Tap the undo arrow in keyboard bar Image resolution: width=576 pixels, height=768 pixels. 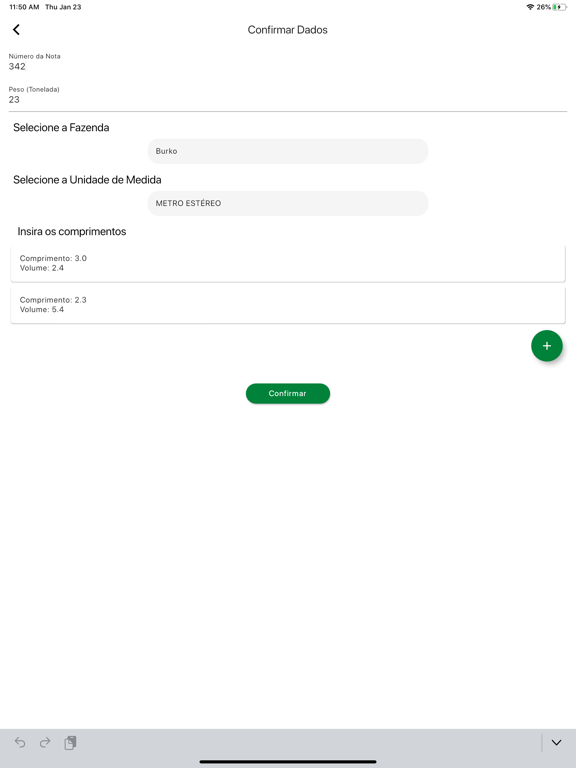(x=20, y=743)
